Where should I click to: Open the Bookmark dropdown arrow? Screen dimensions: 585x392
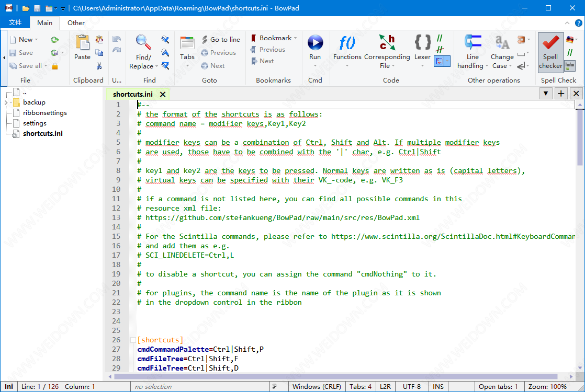click(x=296, y=38)
